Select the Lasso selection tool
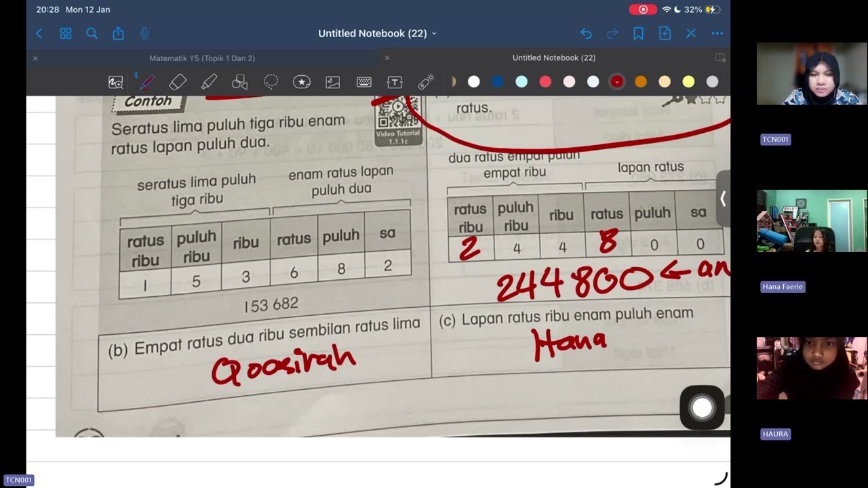The width and height of the screenshot is (868, 488). 271,82
